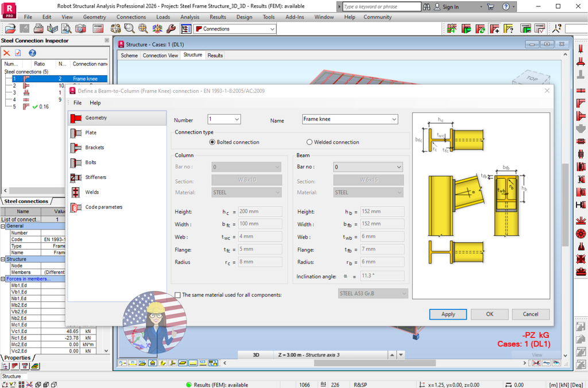Switch to the Scheme tab
Viewport: 588px width, 388px height.
(x=129, y=55)
